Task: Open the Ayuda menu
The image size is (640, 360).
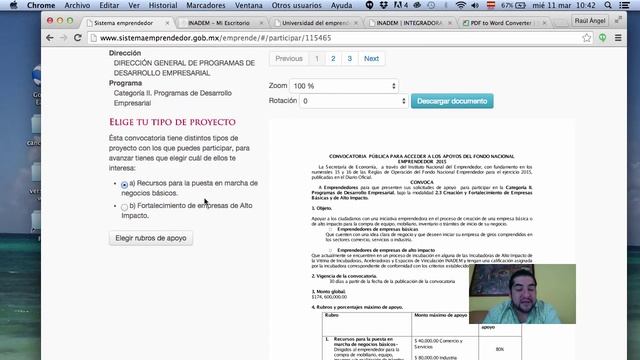Action: [341, 5]
